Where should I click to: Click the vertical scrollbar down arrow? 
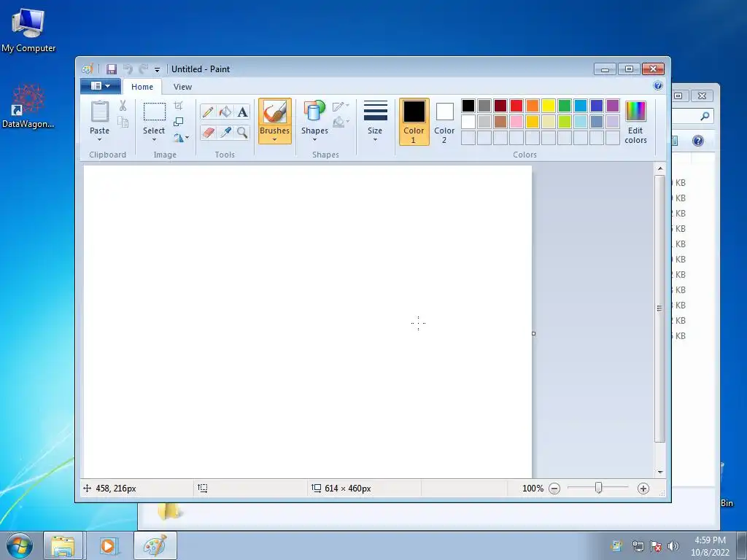click(659, 472)
